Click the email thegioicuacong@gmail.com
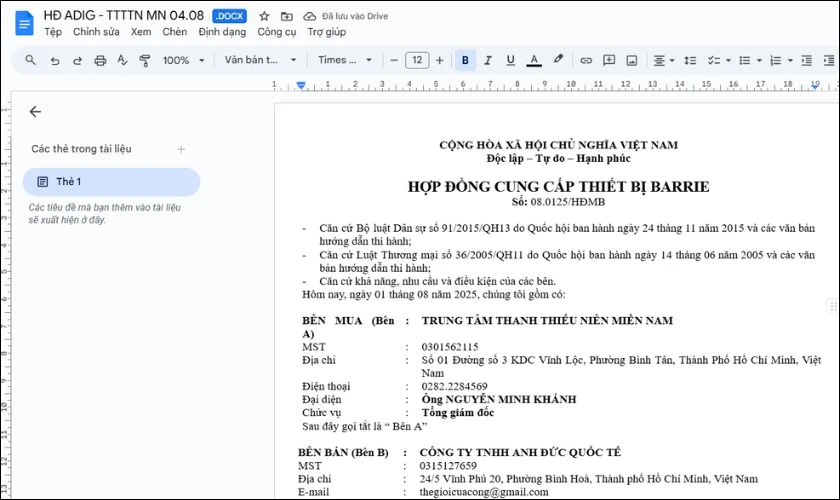The image size is (840, 500). (x=484, y=492)
